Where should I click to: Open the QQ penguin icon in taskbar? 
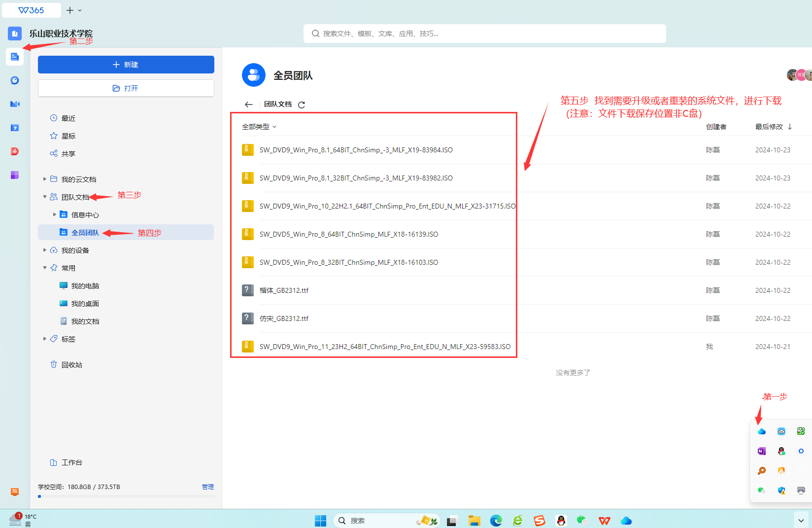click(561, 521)
